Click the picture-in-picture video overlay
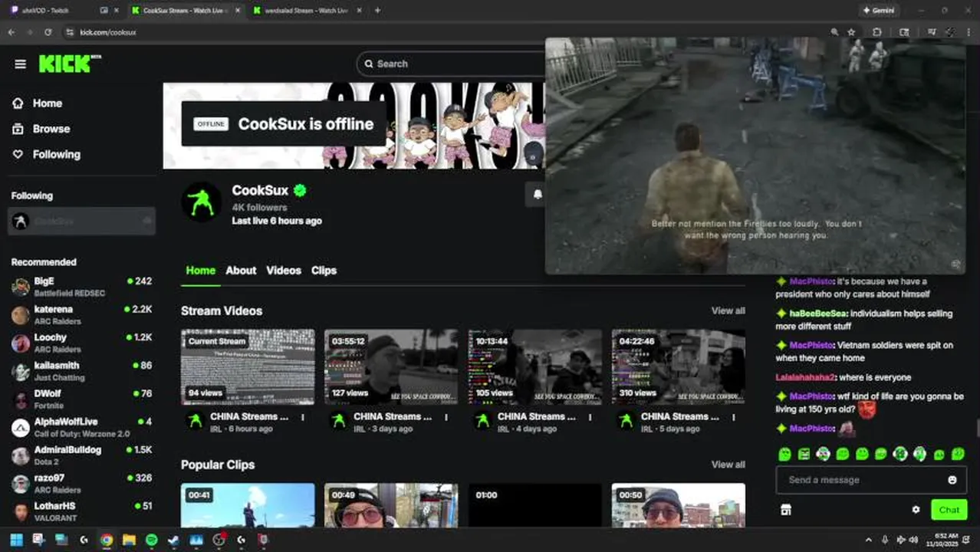The image size is (980, 552). (x=755, y=156)
